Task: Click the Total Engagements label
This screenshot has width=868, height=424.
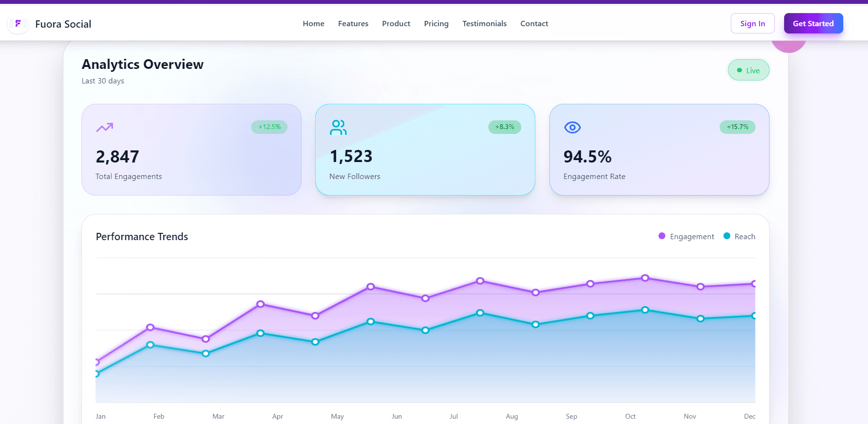Action: [129, 177]
